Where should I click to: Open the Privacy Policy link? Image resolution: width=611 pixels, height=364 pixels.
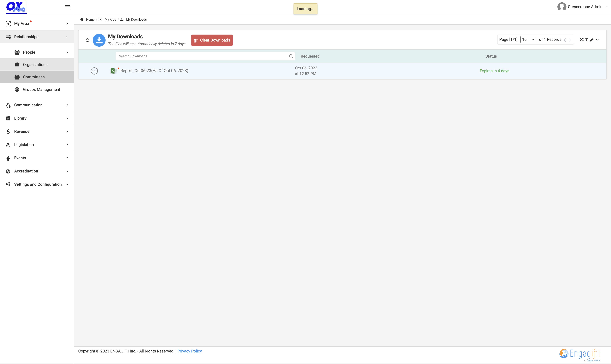tap(189, 351)
